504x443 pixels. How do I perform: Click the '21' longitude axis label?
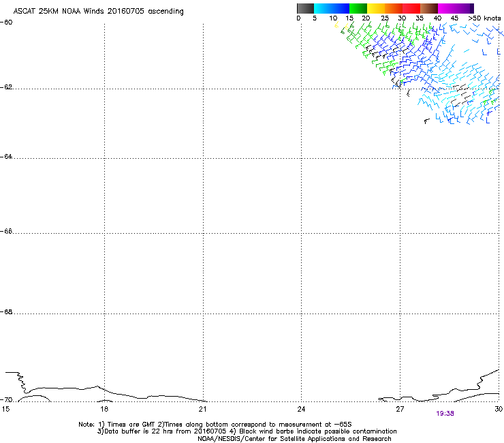pos(202,409)
